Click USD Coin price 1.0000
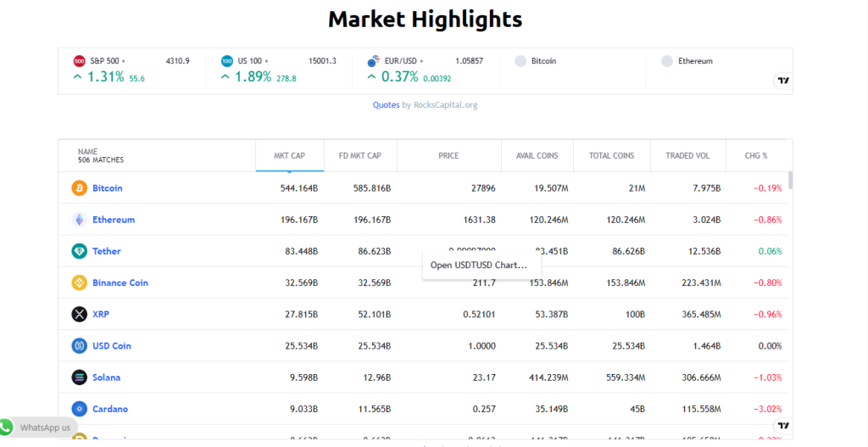The height and width of the screenshot is (447, 868). point(481,345)
